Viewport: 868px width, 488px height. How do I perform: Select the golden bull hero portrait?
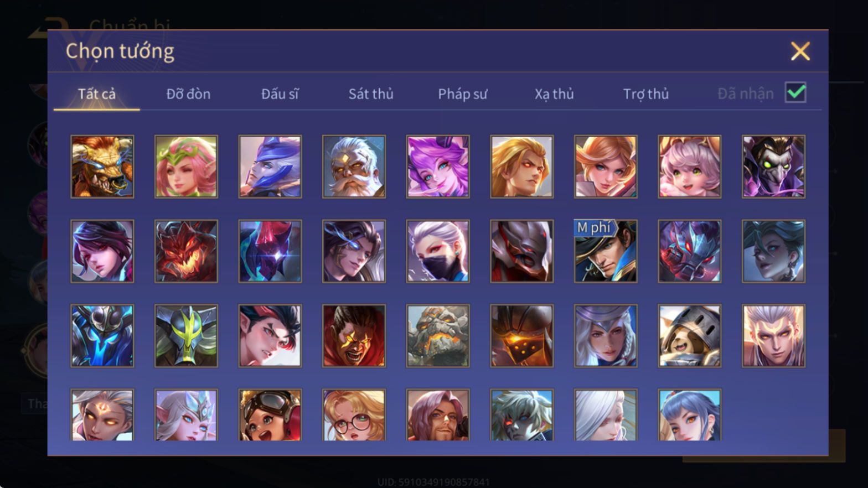(102, 167)
